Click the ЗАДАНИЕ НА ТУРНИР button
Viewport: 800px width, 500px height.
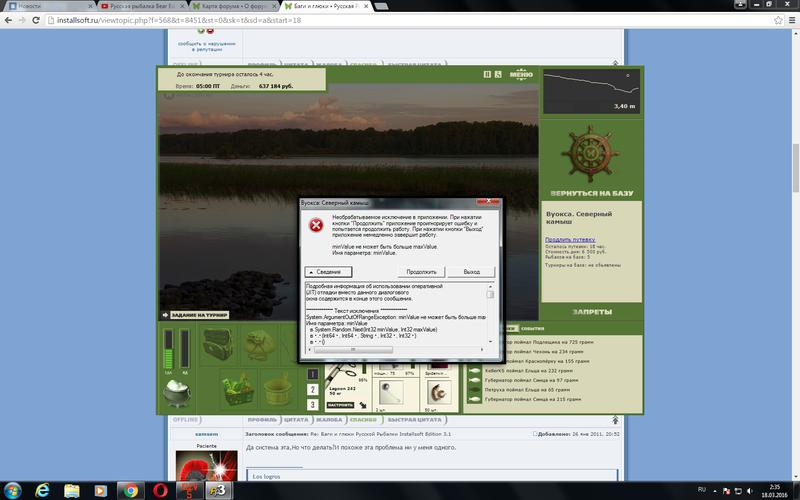point(199,315)
